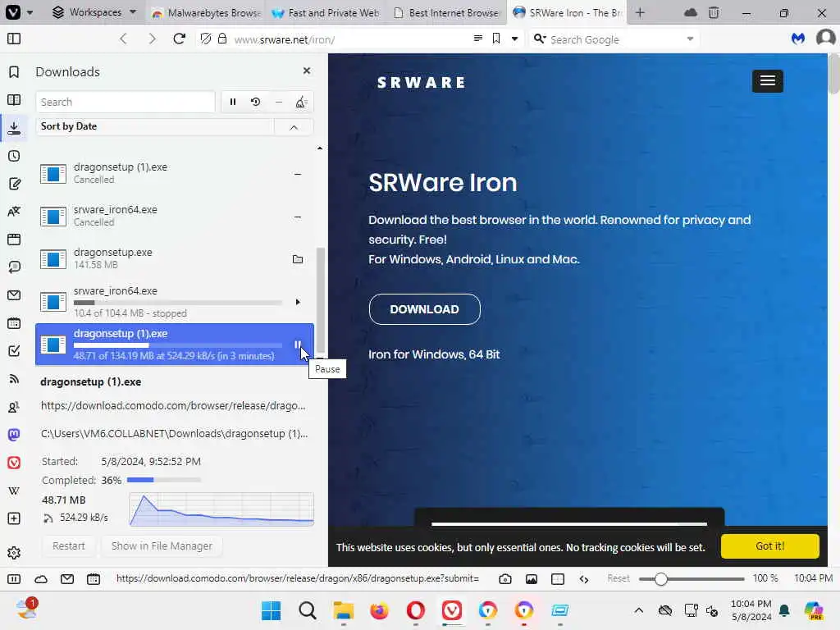Switch to Best Internet Browser tab

tap(446, 12)
